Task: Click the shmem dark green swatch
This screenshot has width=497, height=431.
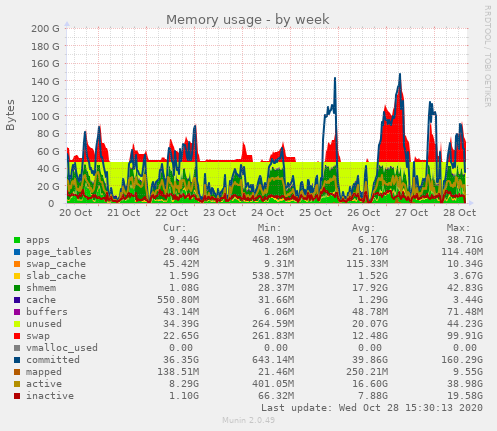Action: 17,288
